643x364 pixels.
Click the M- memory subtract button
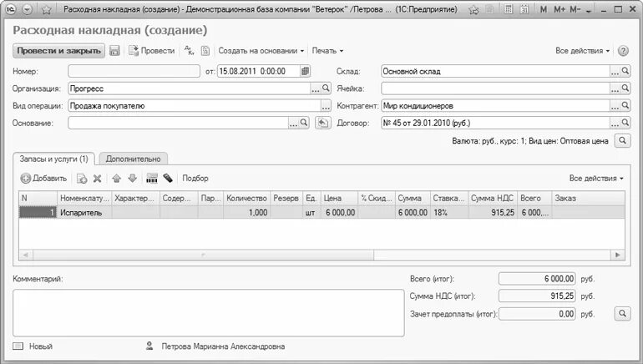(575, 9)
